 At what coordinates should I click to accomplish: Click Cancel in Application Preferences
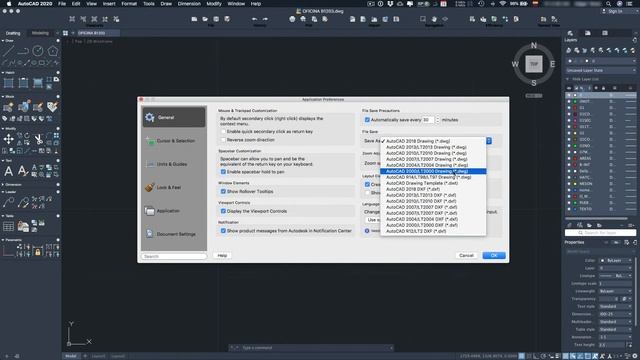[466, 256]
